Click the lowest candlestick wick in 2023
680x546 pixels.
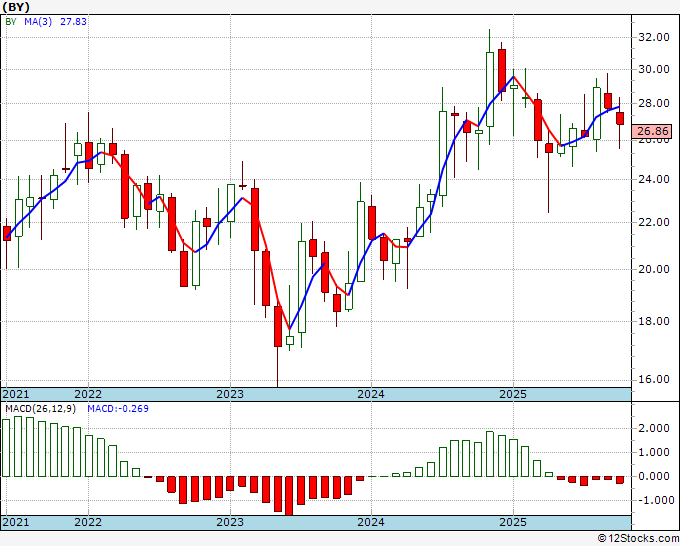[x=278, y=380]
